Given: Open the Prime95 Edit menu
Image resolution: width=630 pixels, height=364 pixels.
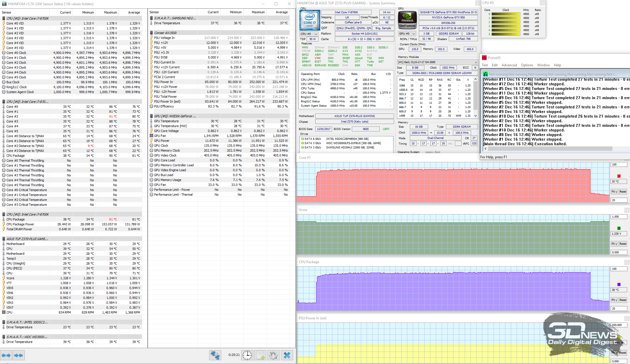Looking at the screenshot, I should [x=495, y=65].
